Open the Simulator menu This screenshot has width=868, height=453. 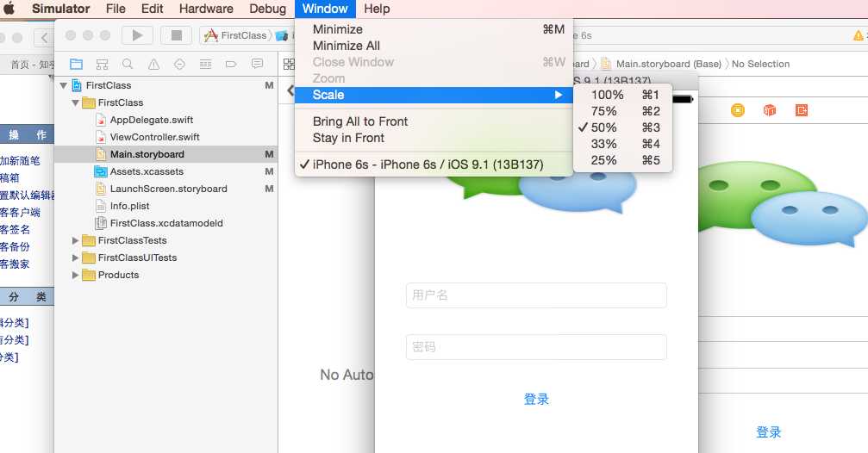(61, 9)
